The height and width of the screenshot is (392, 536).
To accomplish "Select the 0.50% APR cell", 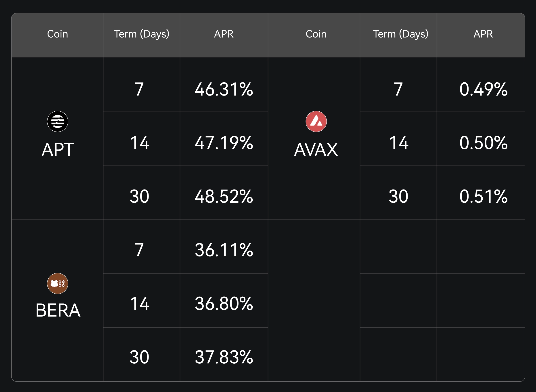I will (483, 143).
